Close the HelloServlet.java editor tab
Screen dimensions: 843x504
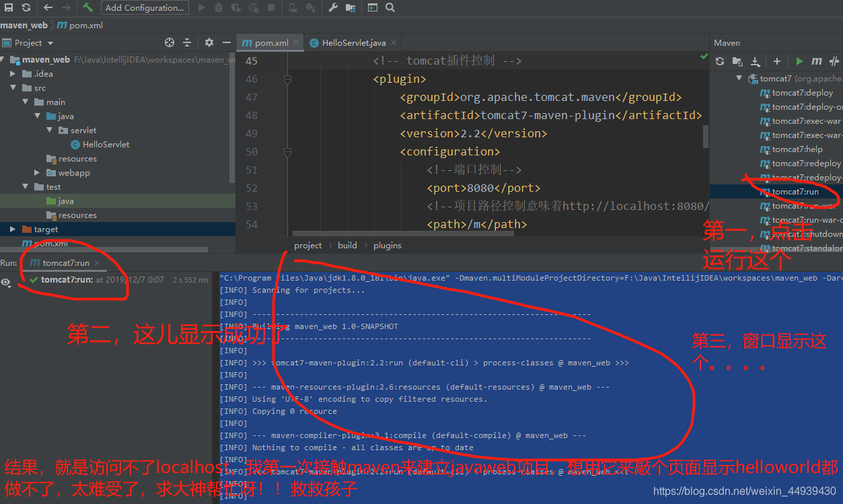(x=393, y=42)
